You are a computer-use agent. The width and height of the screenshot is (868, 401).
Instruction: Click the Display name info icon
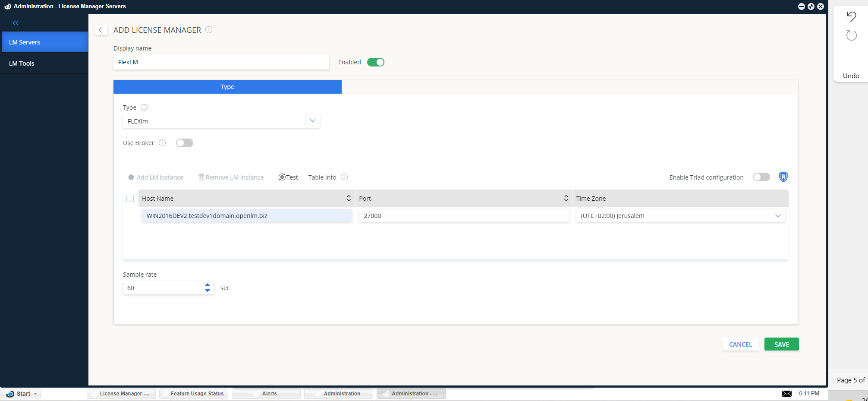[209, 30]
